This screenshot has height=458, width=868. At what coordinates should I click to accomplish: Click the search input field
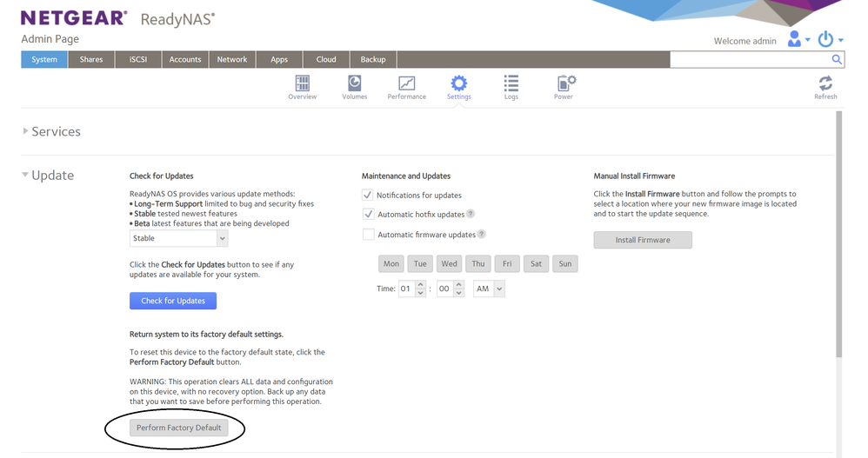(x=749, y=59)
